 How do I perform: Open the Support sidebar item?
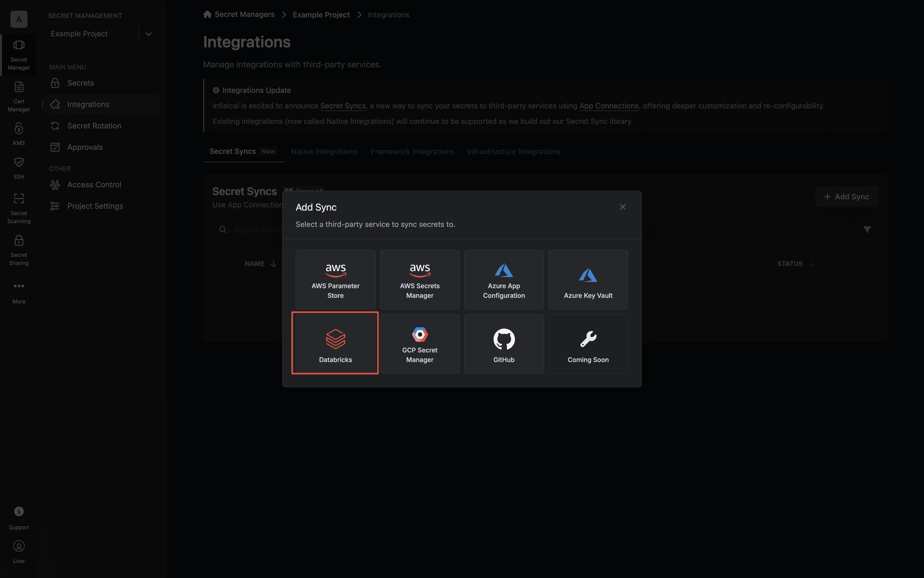19,518
